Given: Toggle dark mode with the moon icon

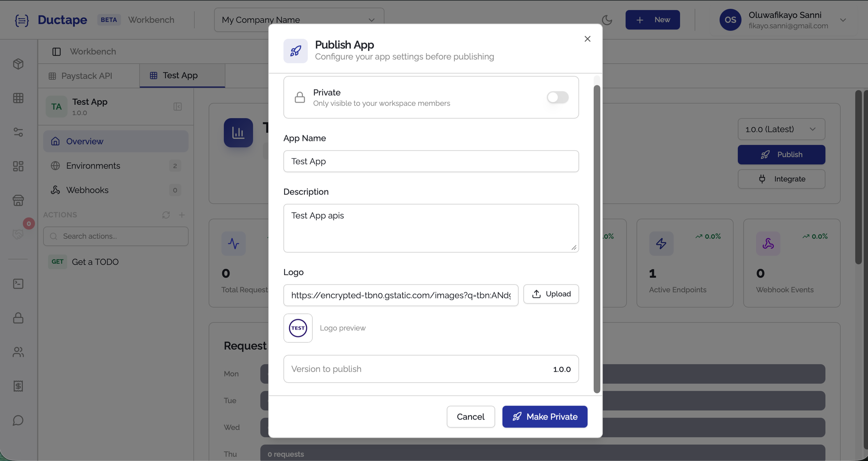Looking at the screenshot, I should click(607, 20).
